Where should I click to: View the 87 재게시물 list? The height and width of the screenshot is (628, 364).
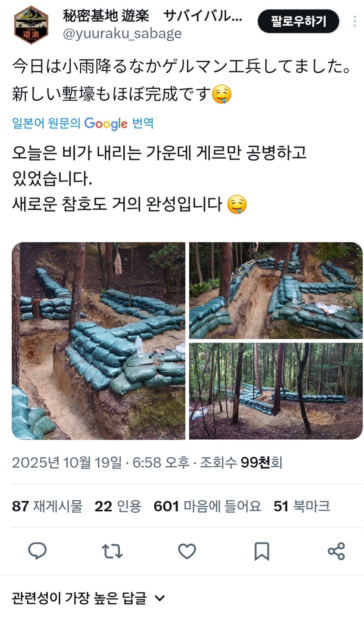click(x=47, y=506)
